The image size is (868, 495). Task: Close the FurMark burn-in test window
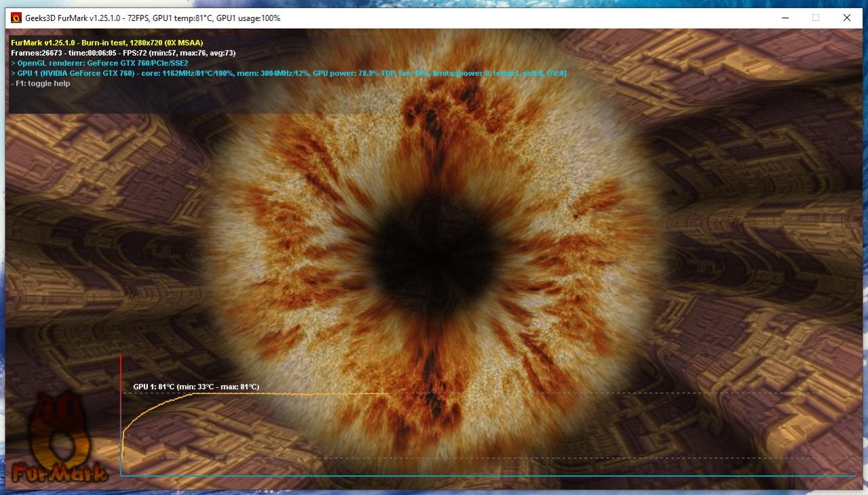pyautogui.click(x=847, y=18)
